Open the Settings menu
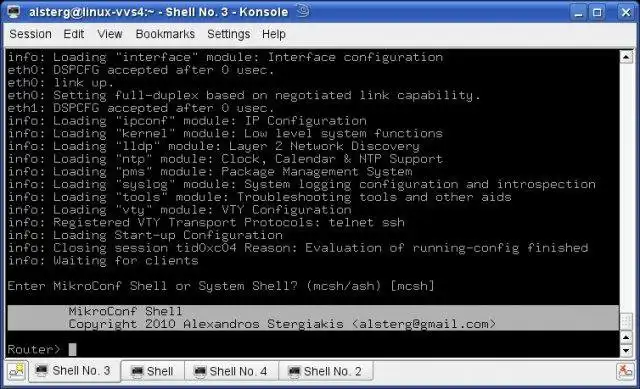Image resolution: width=640 pixels, height=389 pixels. (229, 34)
